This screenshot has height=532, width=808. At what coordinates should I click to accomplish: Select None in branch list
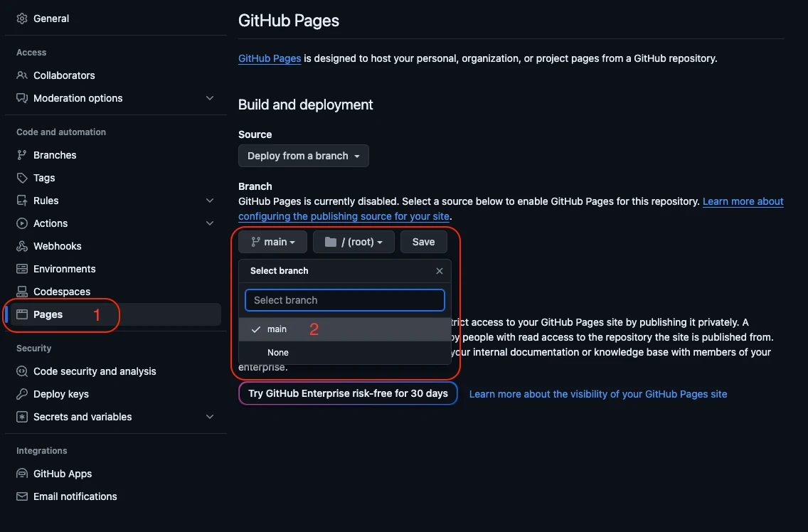click(345, 353)
